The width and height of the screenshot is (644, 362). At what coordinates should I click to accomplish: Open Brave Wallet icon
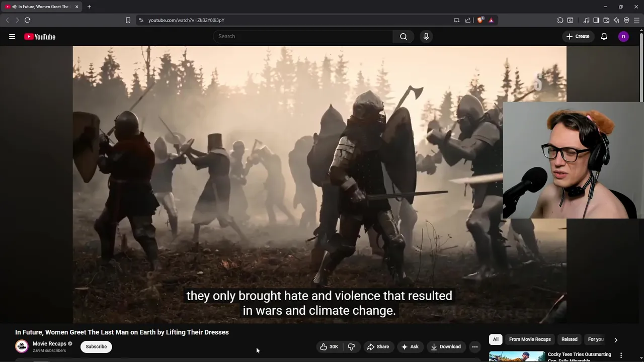point(606,20)
